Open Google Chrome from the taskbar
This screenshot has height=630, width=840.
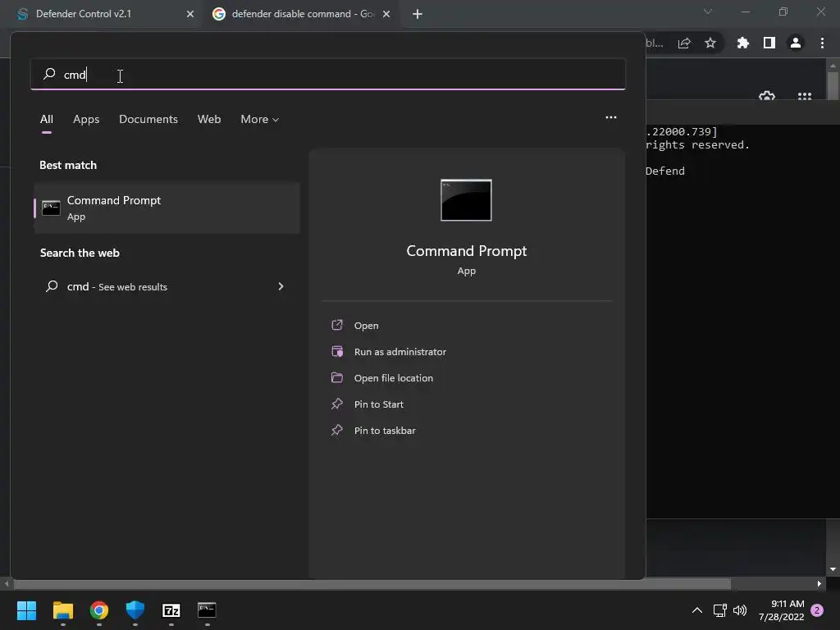pyautogui.click(x=99, y=610)
